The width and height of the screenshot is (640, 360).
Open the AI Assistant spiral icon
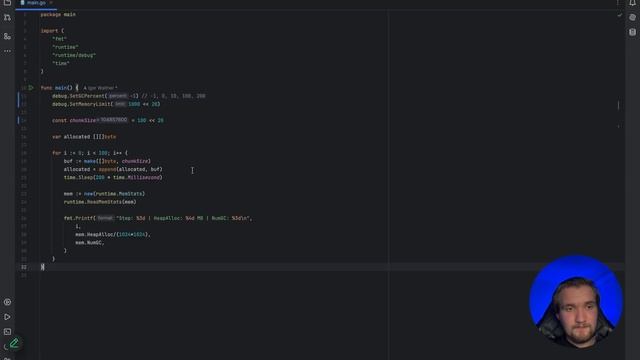pyautogui.click(x=632, y=18)
